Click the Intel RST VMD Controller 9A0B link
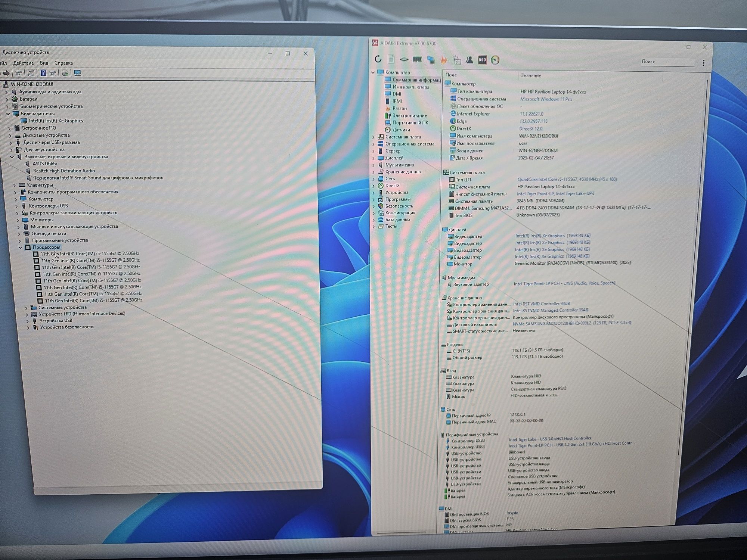Screen dimensions: 747x560 coord(541,304)
